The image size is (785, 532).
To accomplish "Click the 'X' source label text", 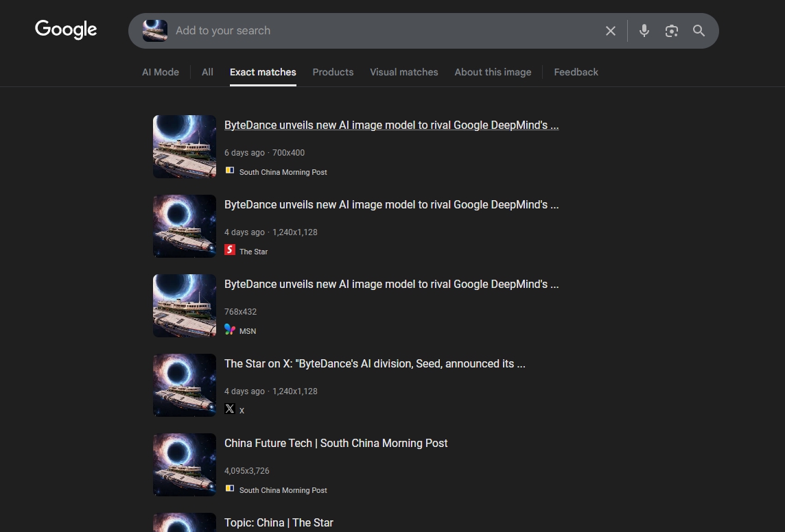I will (242, 411).
